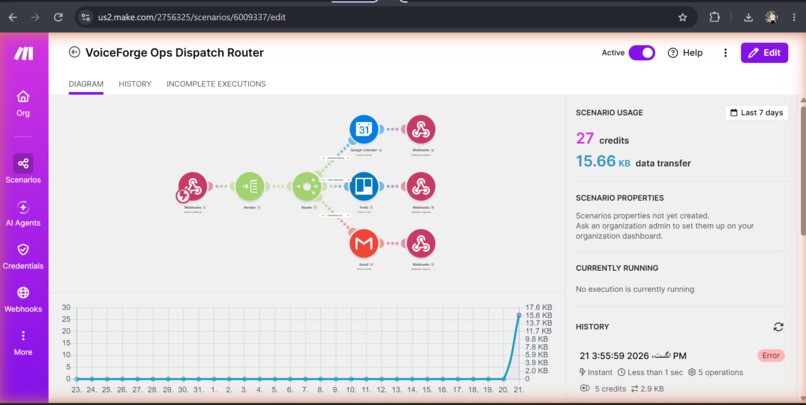Screen dimensions: 806x405
Task: Click the usage chart peak data point
Action: (519, 315)
